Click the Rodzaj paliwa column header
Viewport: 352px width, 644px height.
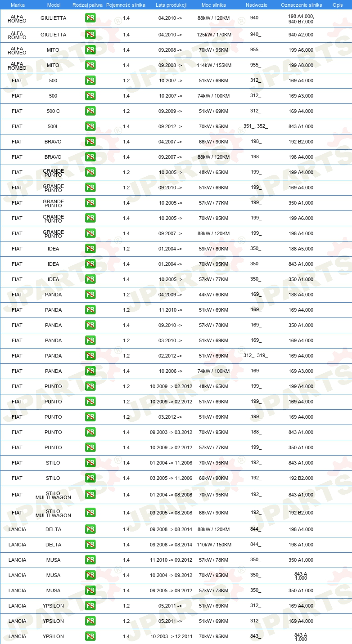click(87, 5)
